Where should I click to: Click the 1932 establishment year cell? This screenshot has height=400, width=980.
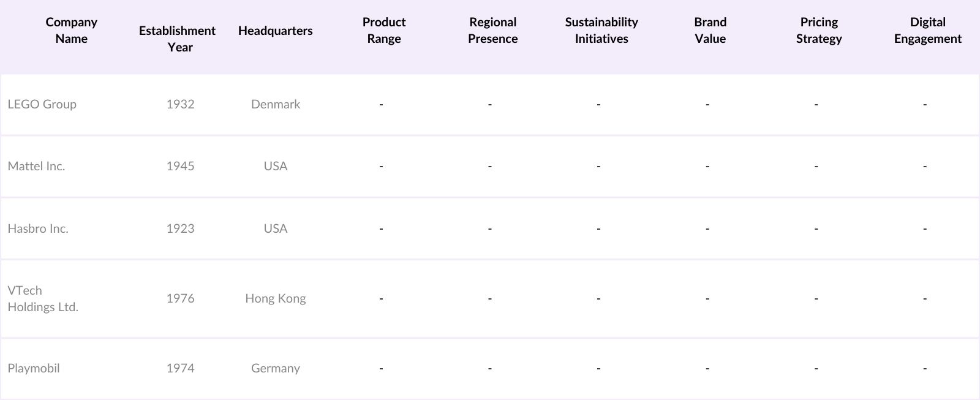point(180,104)
